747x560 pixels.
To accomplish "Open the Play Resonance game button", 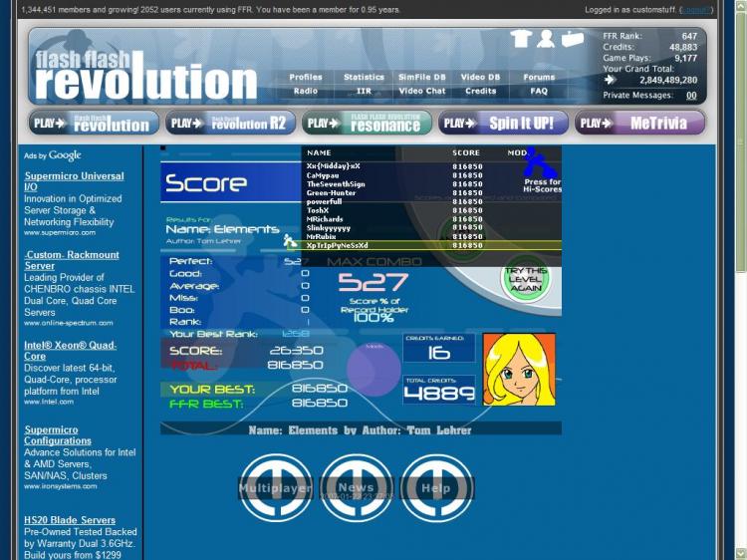I will [x=367, y=124].
